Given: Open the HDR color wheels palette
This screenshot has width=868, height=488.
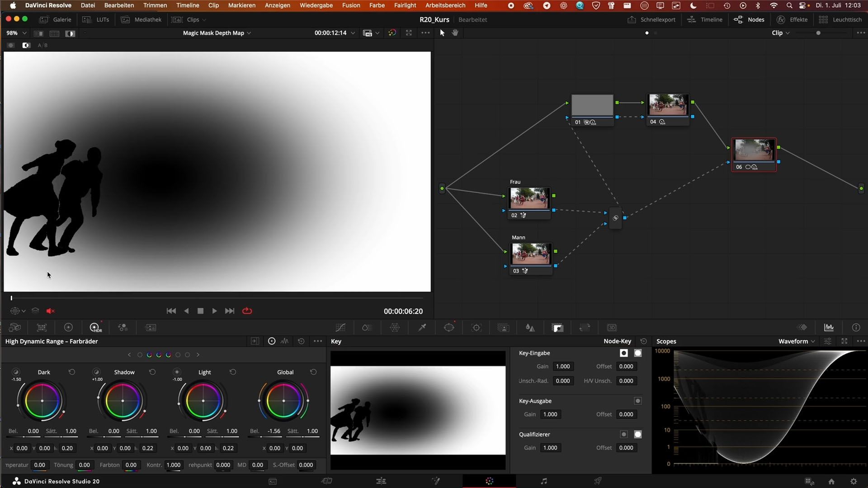Looking at the screenshot, I should (95, 328).
